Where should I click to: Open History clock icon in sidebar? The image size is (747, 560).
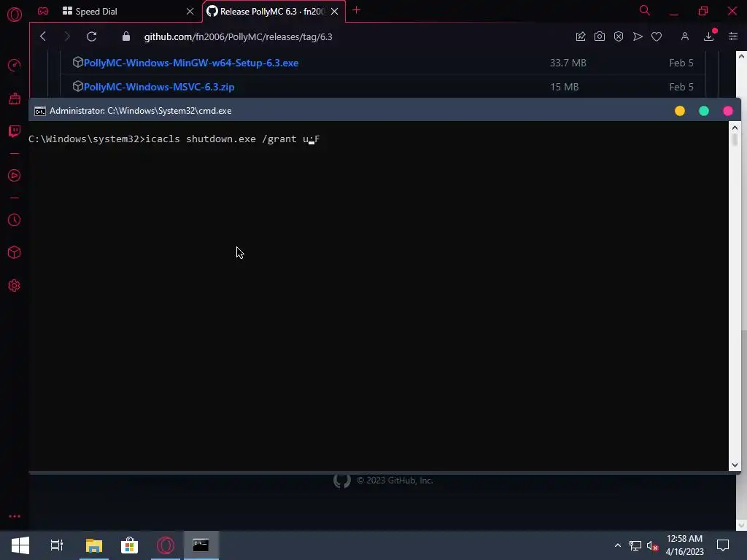click(x=15, y=220)
